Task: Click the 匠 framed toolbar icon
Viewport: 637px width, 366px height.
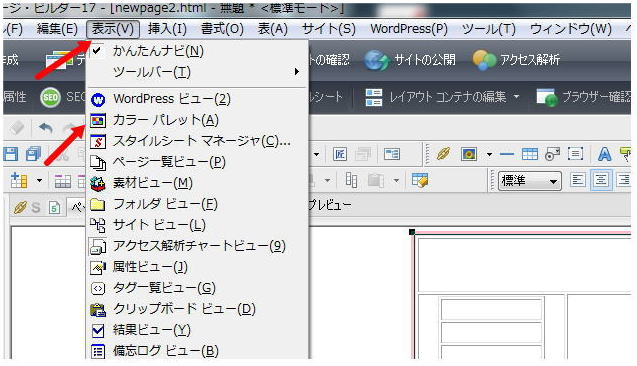Action: (340, 154)
